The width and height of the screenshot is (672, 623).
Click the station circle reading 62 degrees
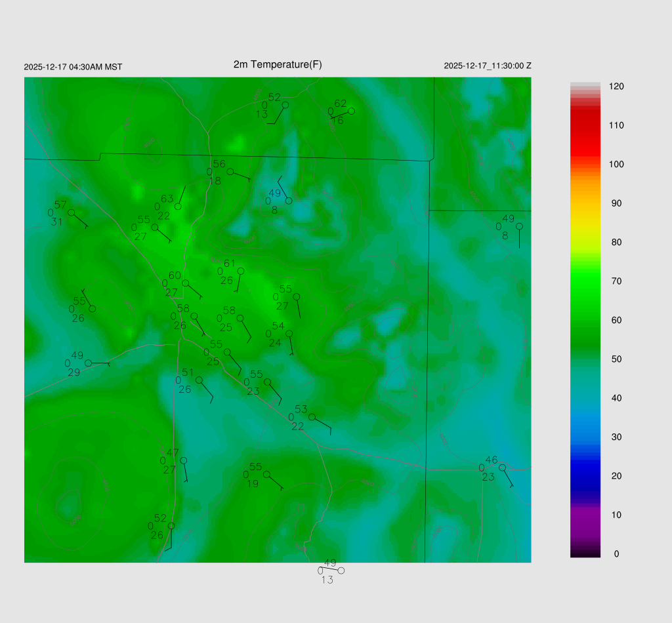coord(351,111)
